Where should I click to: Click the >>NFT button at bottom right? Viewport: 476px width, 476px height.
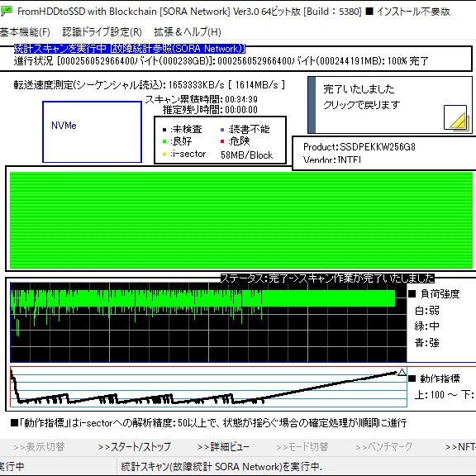(460, 447)
